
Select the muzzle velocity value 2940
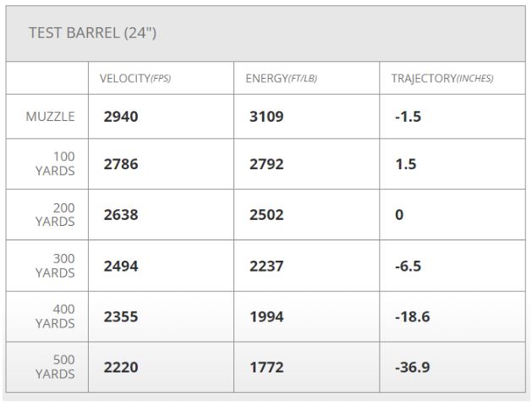tap(121, 117)
